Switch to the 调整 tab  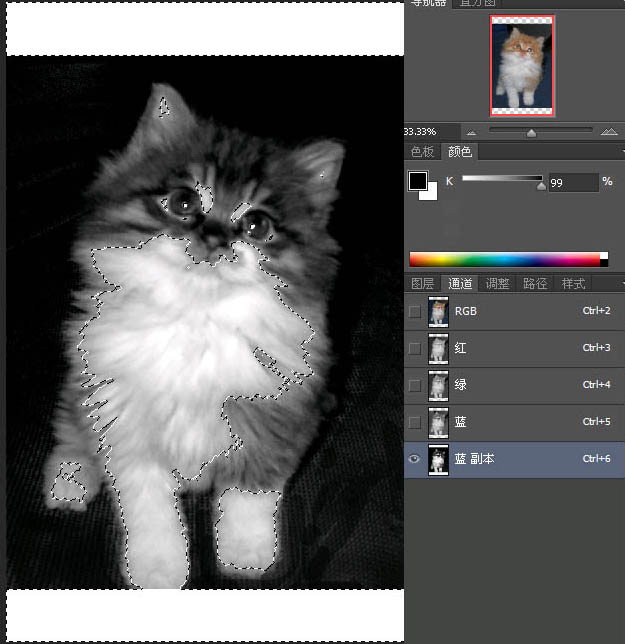498,284
